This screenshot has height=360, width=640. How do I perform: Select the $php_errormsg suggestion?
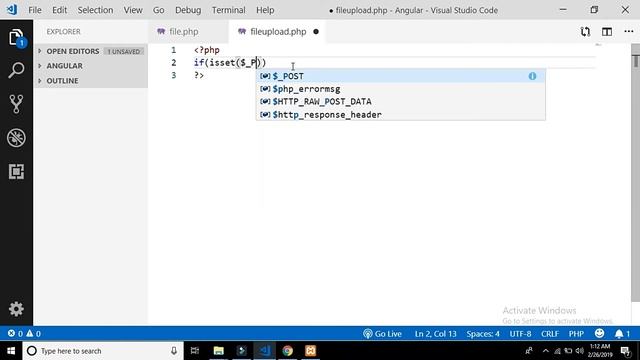tap(400, 89)
